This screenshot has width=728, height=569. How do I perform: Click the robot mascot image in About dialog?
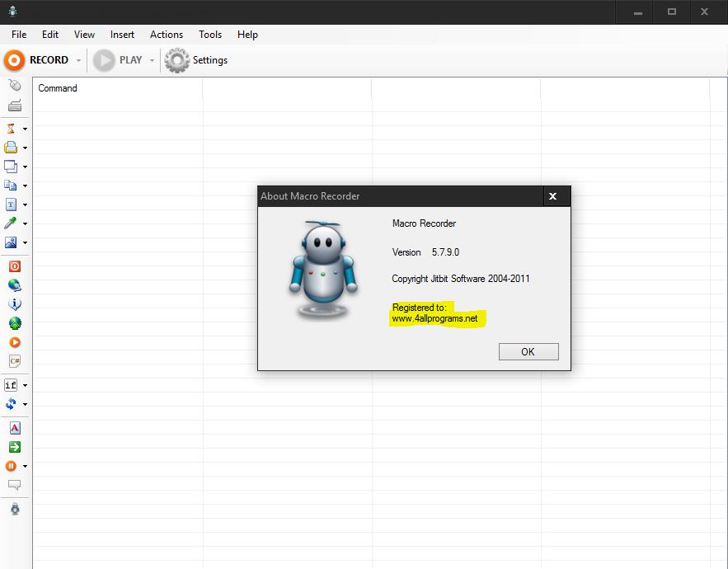tap(324, 270)
